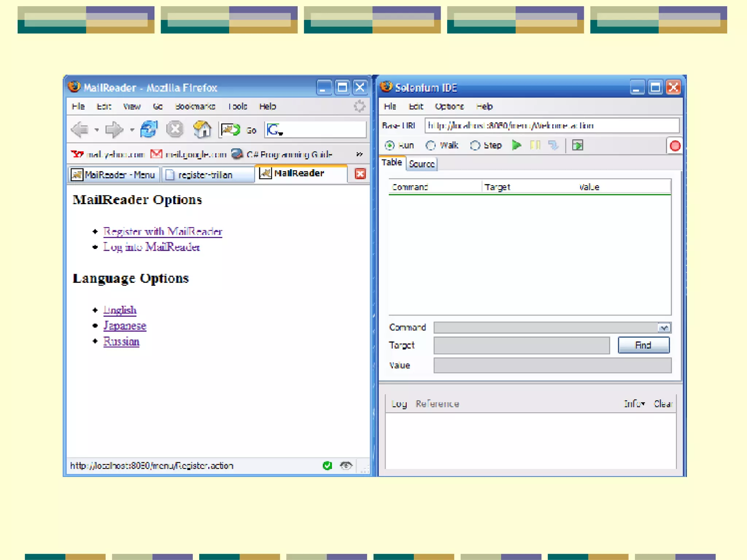Click the Firefox Back arrow icon
747x560 pixels.
click(80, 129)
